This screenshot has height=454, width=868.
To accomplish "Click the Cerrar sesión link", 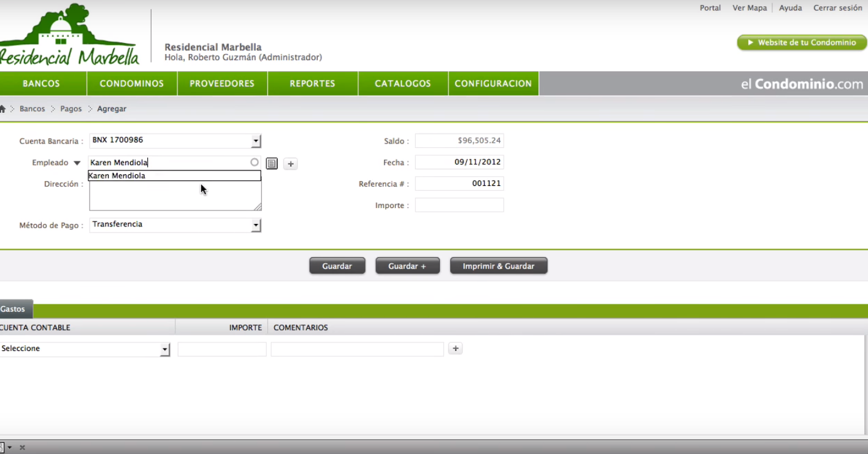I will pos(838,8).
